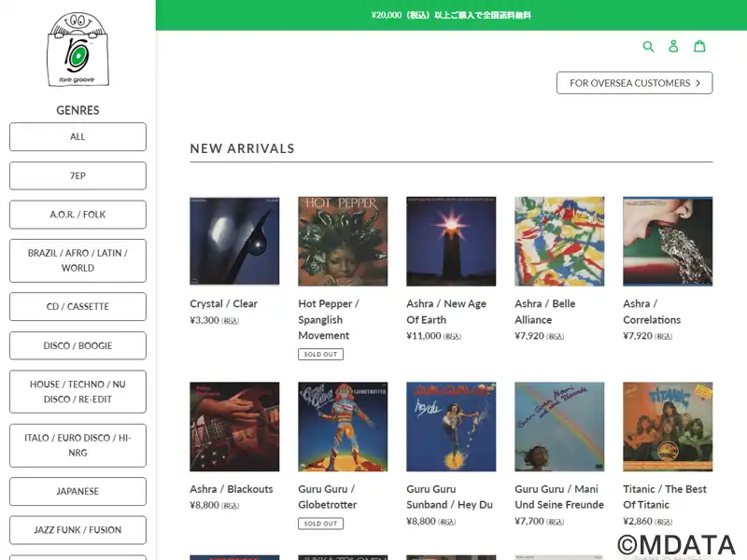Click Guru Guru Sunband / Hey Du title

click(x=450, y=497)
